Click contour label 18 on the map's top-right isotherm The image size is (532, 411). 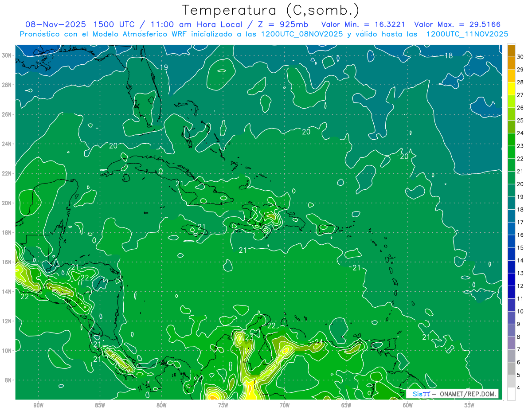[449, 55]
